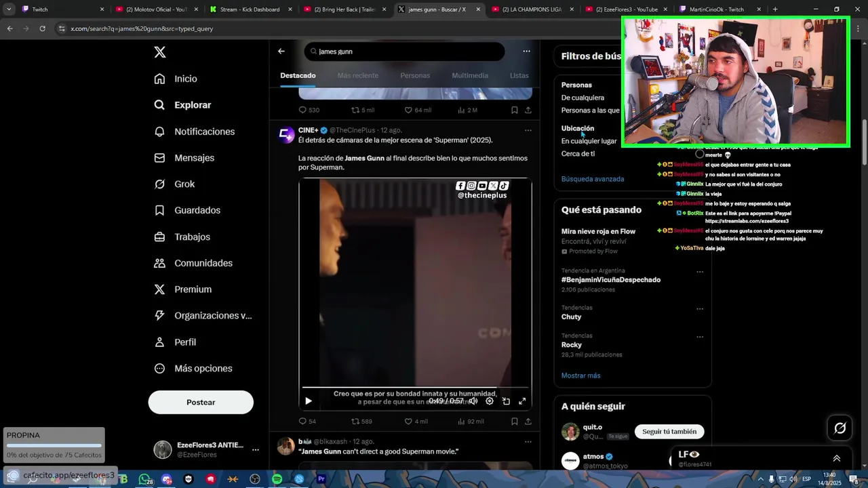Open @blkaxash tweet more options
Viewport: 868px width, 488px height.
coord(528,442)
